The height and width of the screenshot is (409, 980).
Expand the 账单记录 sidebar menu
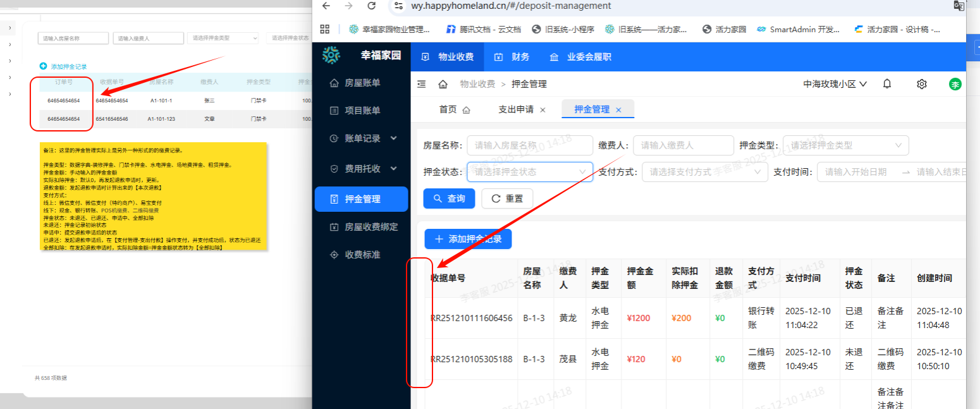pos(361,138)
